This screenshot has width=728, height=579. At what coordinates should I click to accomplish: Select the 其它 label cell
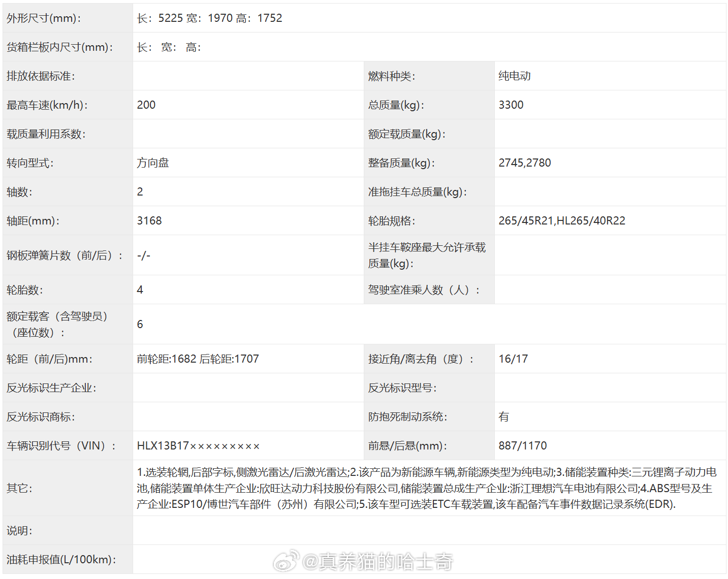[x=68, y=488]
